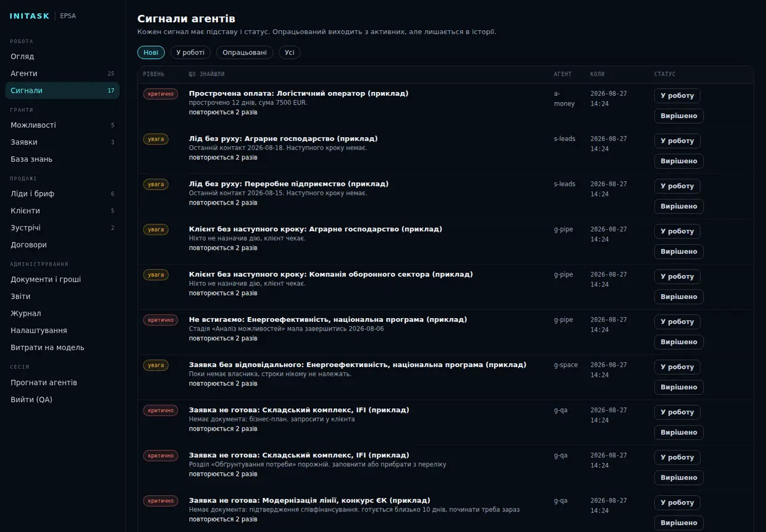Show Опрацьовані signals filter
The width and height of the screenshot is (766, 532).
[245, 53]
